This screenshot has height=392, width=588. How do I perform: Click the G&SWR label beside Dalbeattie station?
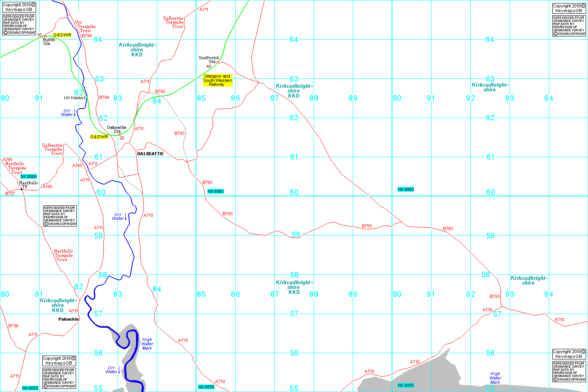pos(99,137)
